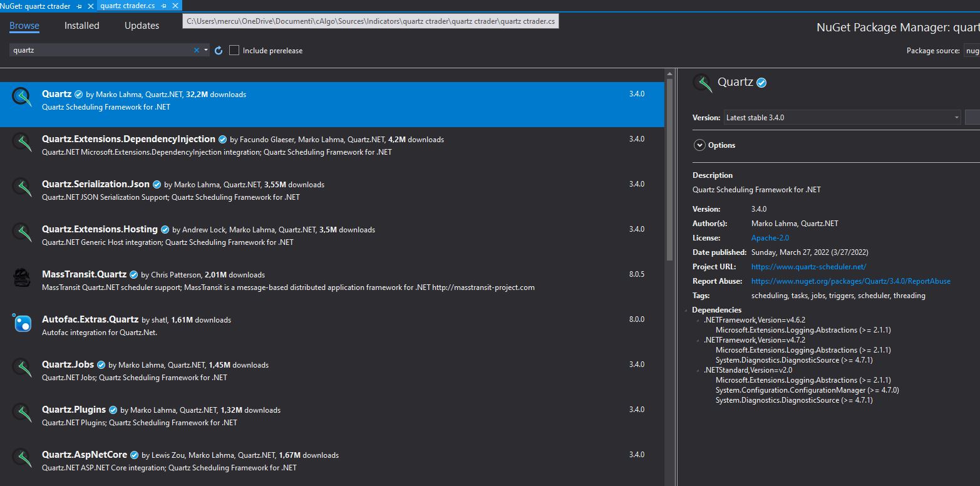The height and width of the screenshot is (486, 980).
Task: Click the MassTransit.Quartz package icon
Action: pyautogui.click(x=22, y=277)
